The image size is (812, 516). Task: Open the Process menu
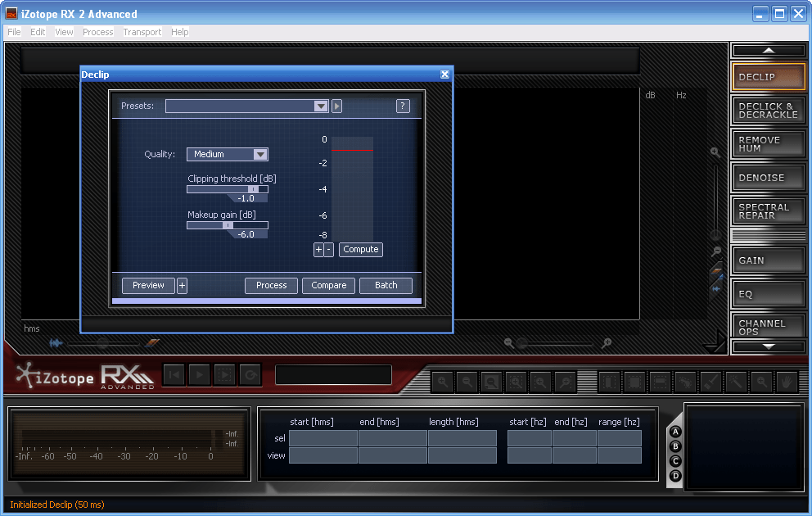[x=98, y=32]
